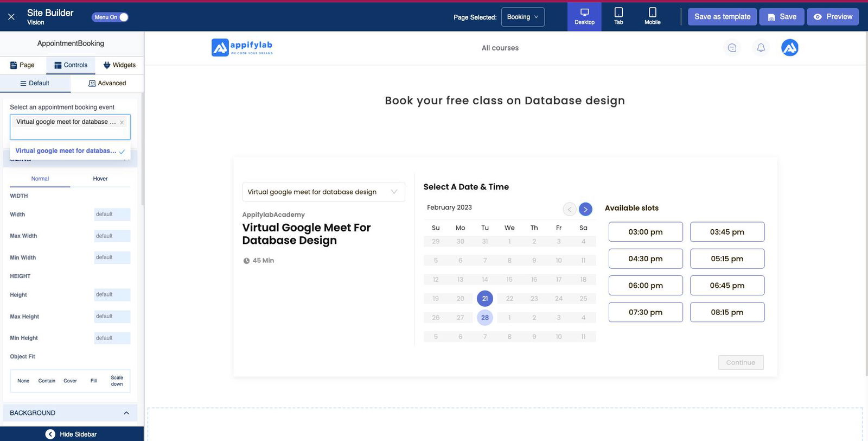Click the Max Width input field
This screenshot has height=441, width=868.
click(112, 236)
